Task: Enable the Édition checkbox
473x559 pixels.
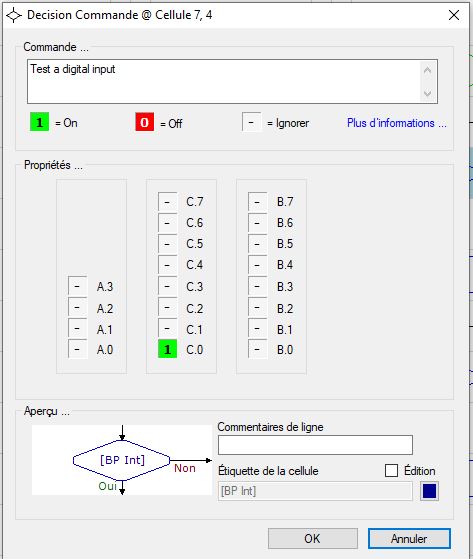Action: click(x=391, y=471)
